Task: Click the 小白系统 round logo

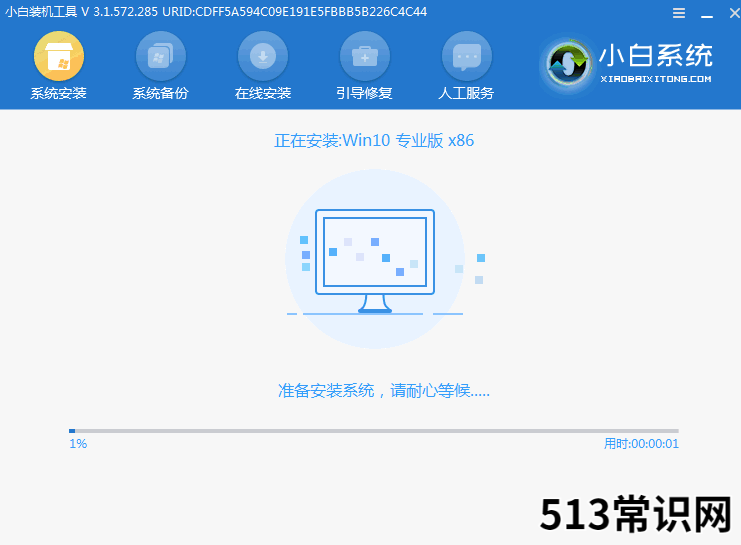Action: [568, 63]
